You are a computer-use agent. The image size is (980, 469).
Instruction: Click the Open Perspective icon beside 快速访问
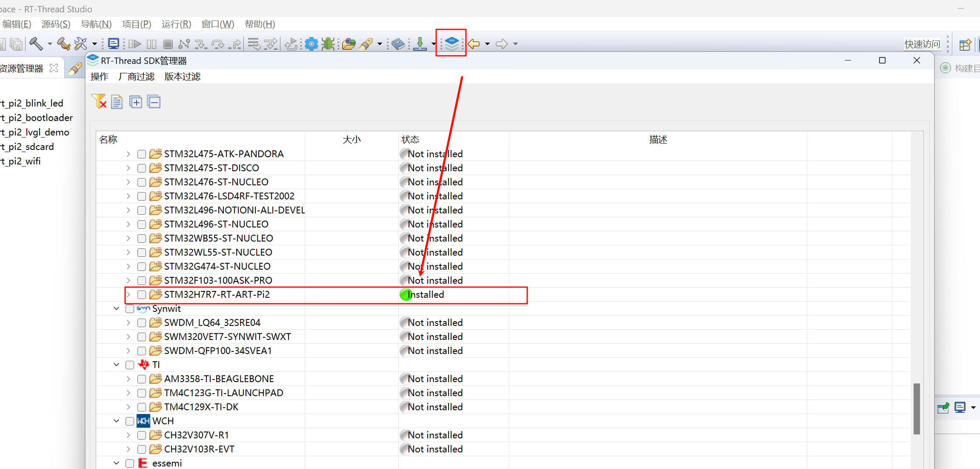[x=965, y=44]
